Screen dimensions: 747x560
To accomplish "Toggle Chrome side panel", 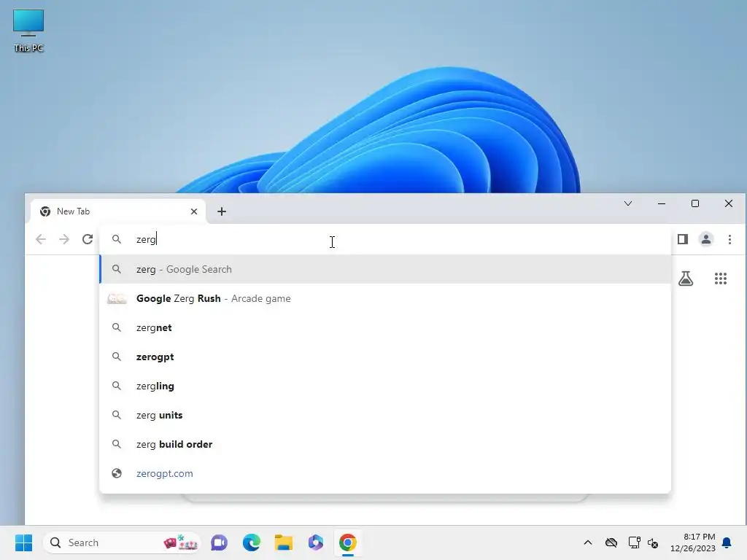I will coord(683,239).
